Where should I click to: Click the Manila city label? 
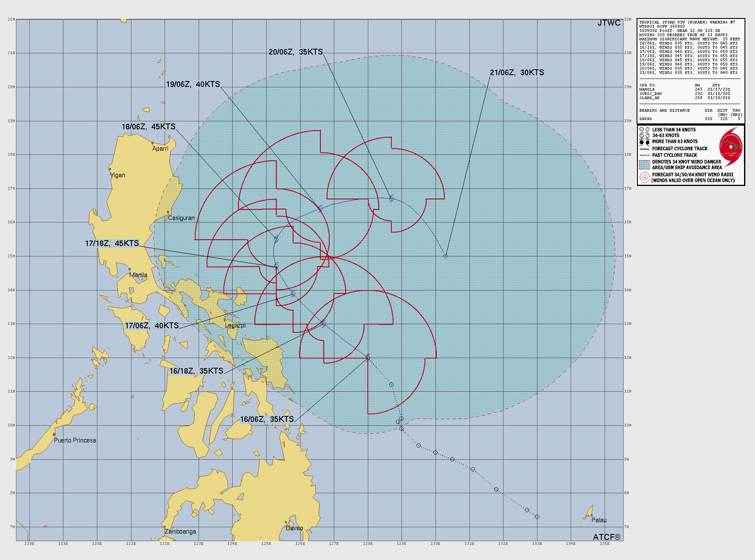tap(138, 275)
